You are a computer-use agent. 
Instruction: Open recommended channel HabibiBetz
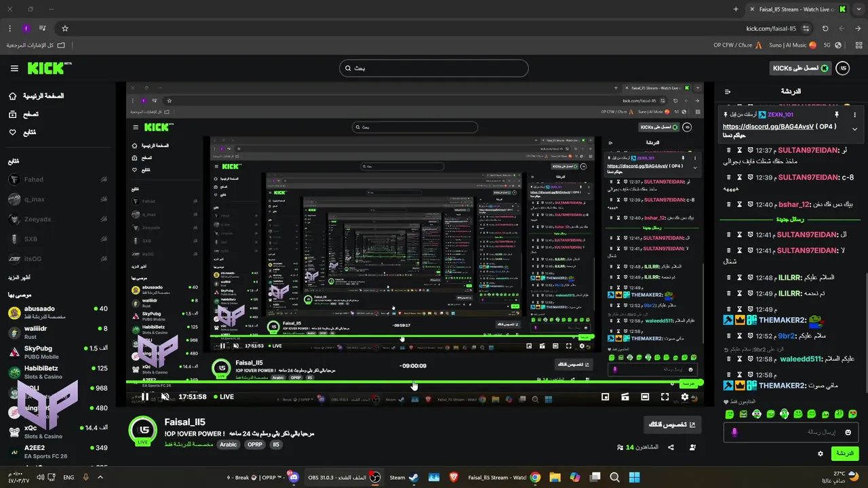pos(58,372)
